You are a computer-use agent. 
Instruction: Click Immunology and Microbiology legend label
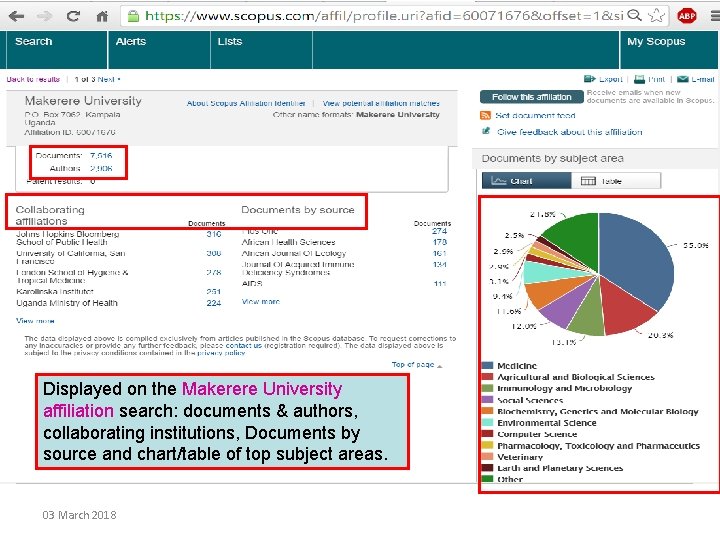point(564,388)
